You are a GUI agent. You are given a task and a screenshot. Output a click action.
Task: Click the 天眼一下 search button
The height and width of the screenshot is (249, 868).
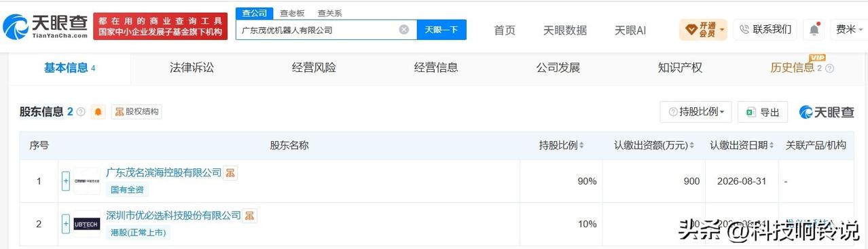pos(441,30)
